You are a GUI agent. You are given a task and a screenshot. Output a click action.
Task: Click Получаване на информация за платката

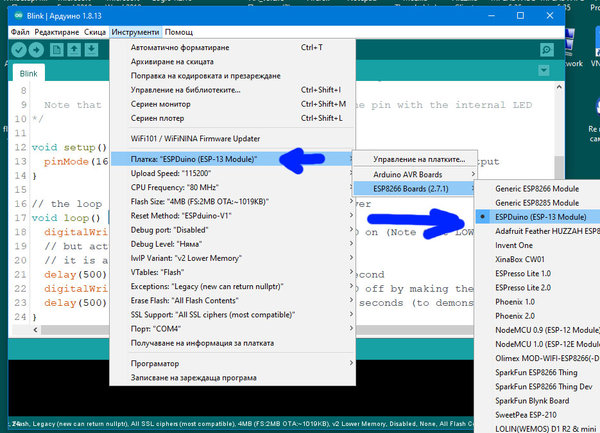(x=233, y=343)
